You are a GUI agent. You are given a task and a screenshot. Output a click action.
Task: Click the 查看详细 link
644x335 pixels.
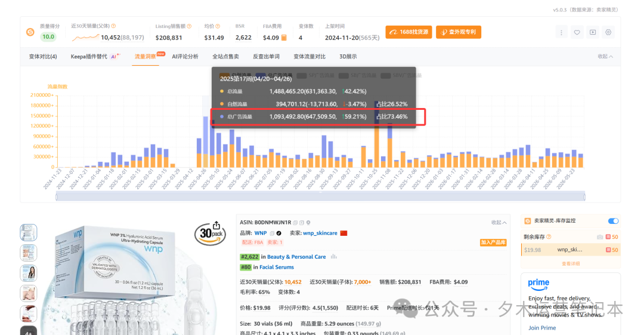pyautogui.click(x=571, y=264)
